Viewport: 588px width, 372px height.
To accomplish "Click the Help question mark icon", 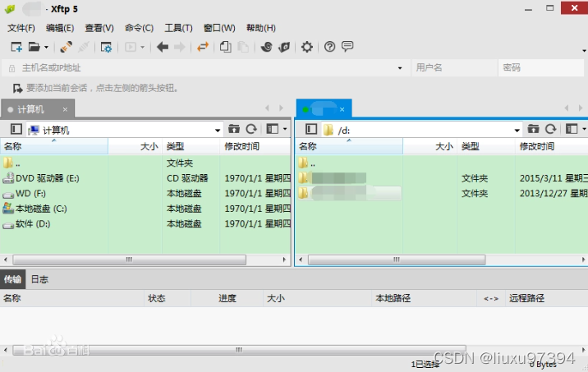I will coord(329,47).
